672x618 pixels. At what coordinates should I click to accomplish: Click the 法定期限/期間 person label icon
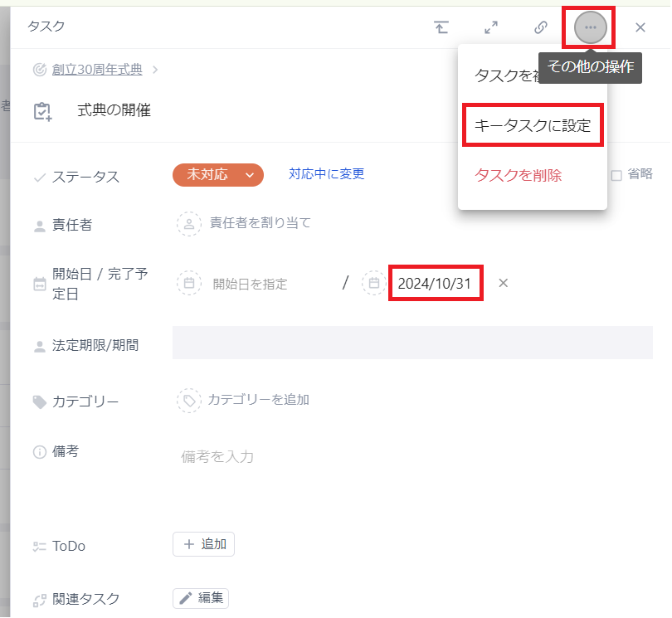click(x=40, y=346)
